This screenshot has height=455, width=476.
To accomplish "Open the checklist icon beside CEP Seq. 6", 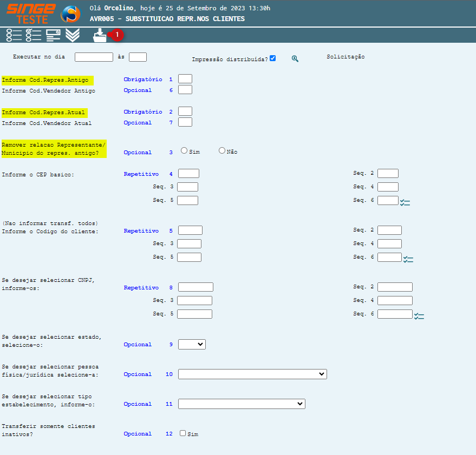I will click(405, 202).
